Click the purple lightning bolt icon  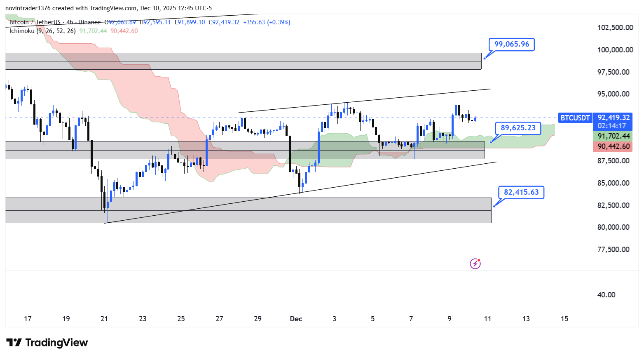475,264
